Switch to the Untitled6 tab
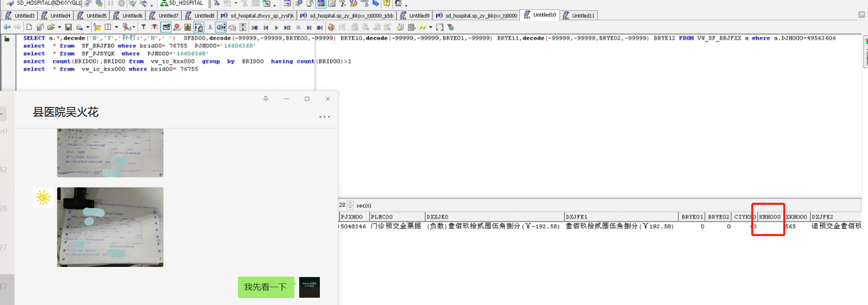Screen dimensions: 868x305 click(128, 15)
